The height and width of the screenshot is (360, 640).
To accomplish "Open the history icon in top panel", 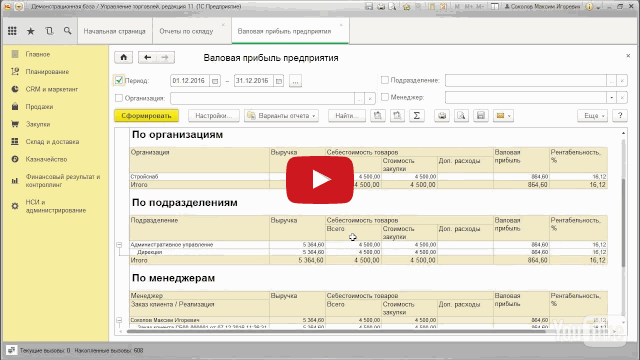I will tap(49, 31).
